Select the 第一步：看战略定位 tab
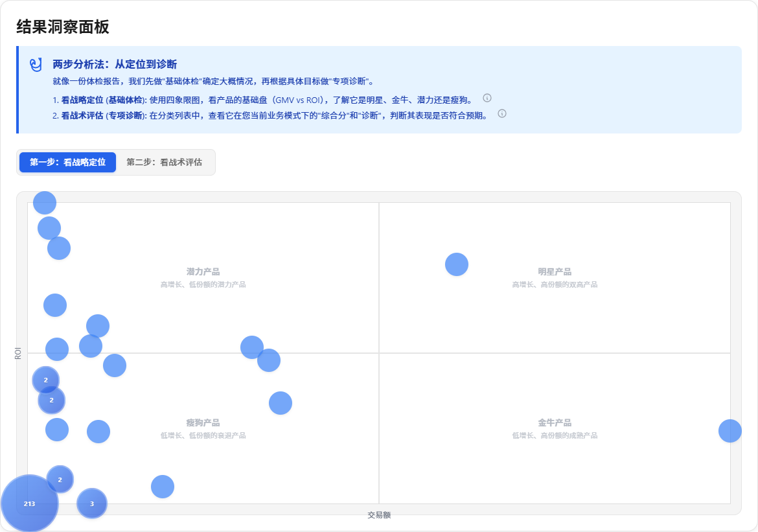This screenshot has height=532, width=758. pyautogui.click(x=67, y=163)
